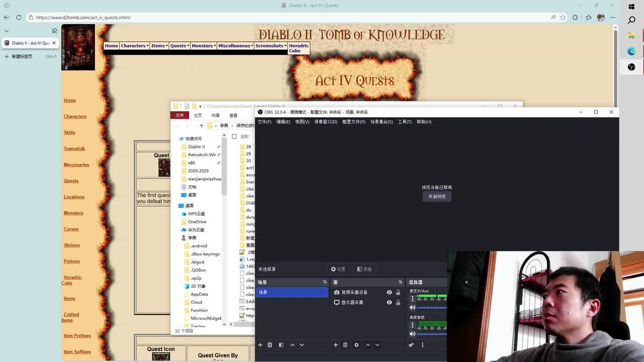Image resolution: width=644 pixels, height=362 pixels.
Task: Adjust the 桌面音频 volume slider
Action: pyautogui.click(x=432, y=334)
